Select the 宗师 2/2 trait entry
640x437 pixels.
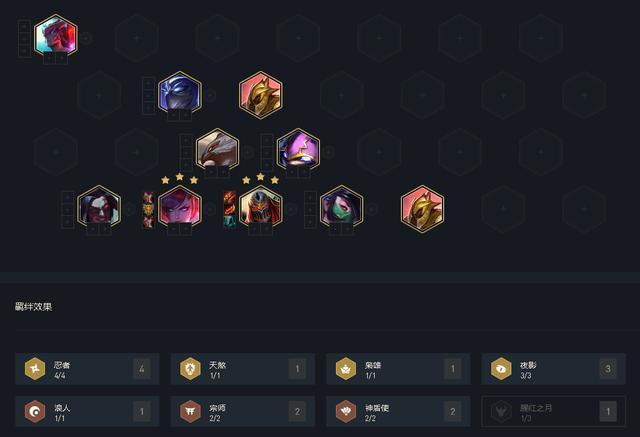(x=243, y=411)
